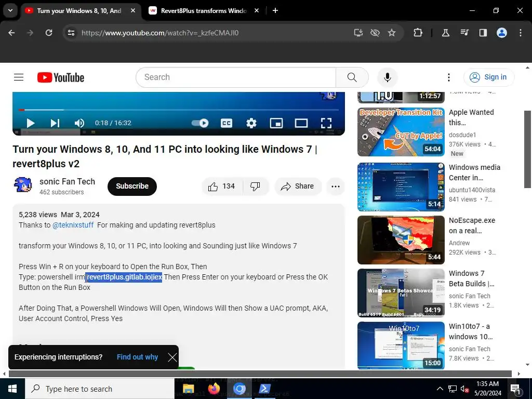Screen dimensions: 532x399
Task: Click 'Find out why' link
Action: coord(137,357)
